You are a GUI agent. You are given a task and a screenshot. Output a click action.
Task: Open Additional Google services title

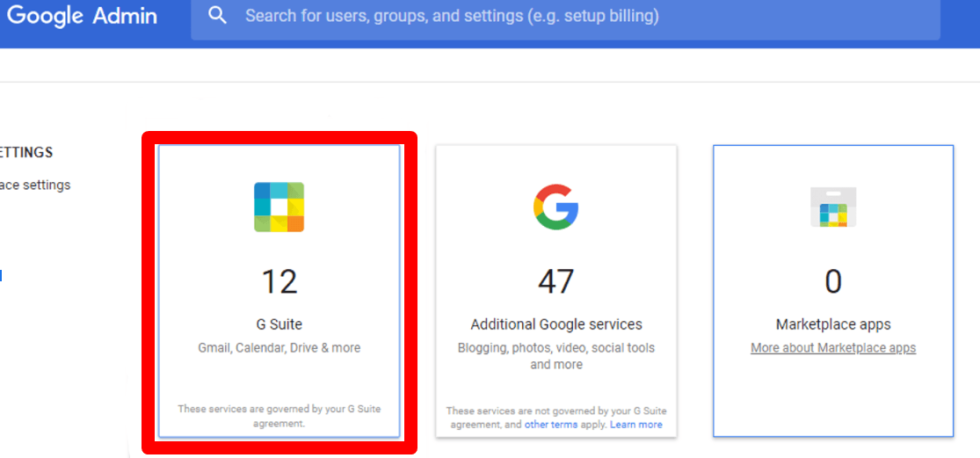[x=556, y=324]
